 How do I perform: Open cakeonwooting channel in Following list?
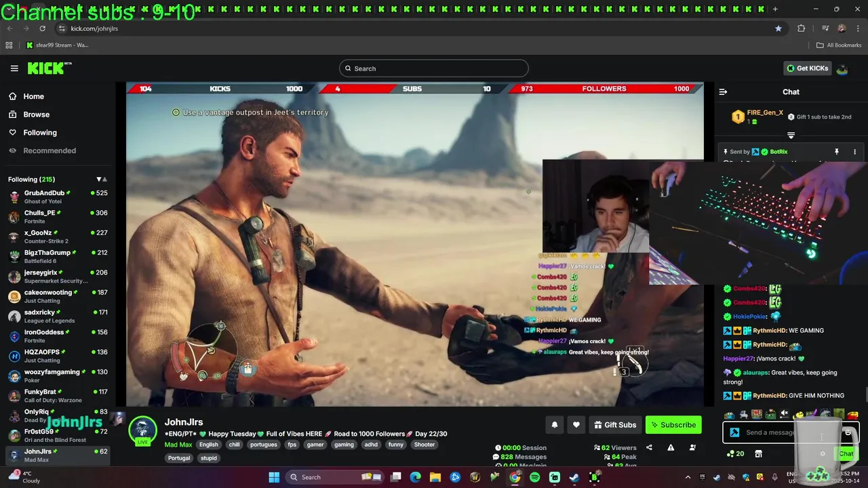point(58,296)
